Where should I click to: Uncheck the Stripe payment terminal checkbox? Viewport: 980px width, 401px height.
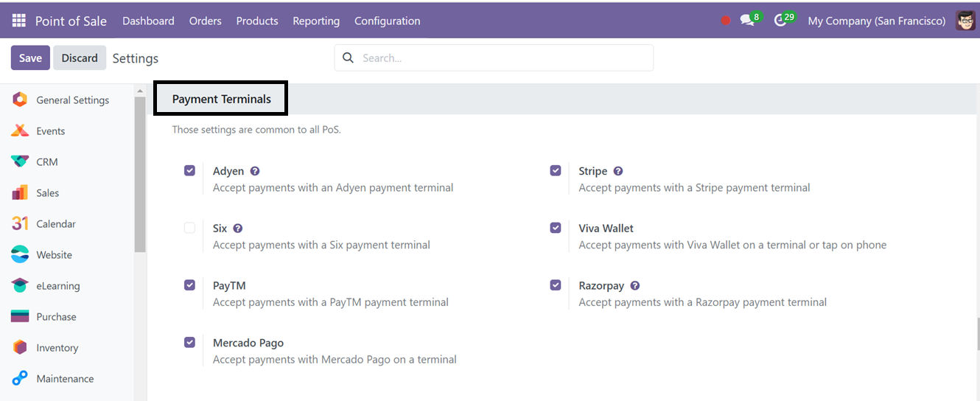[x=556, y=170]
